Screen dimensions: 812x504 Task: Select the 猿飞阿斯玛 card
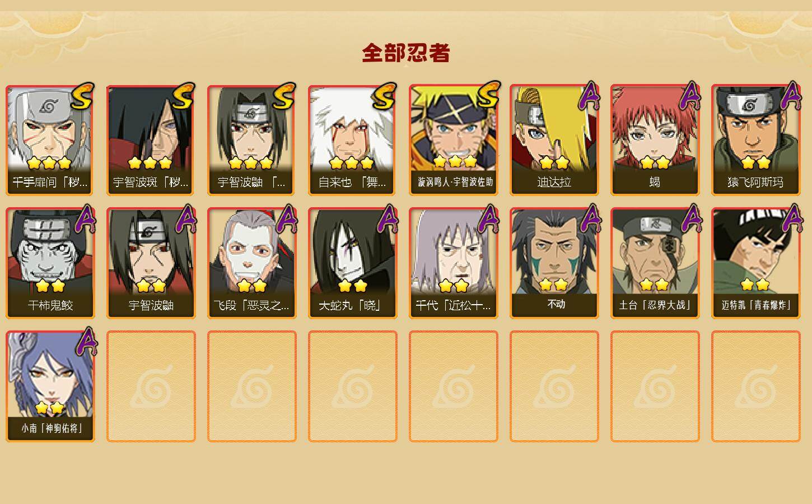pyautogui.click(x=755, y=140)
